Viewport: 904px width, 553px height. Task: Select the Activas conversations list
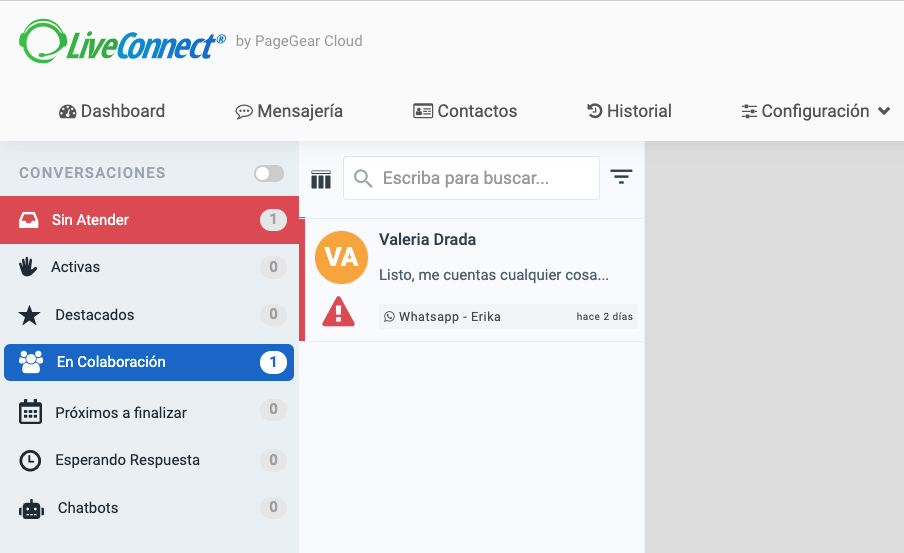click(149, 267)
